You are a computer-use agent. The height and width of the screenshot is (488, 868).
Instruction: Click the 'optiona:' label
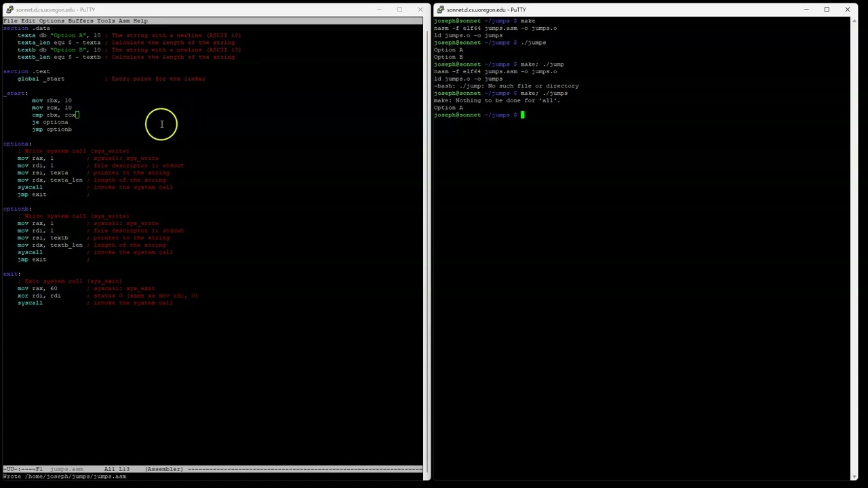(18, 144)
